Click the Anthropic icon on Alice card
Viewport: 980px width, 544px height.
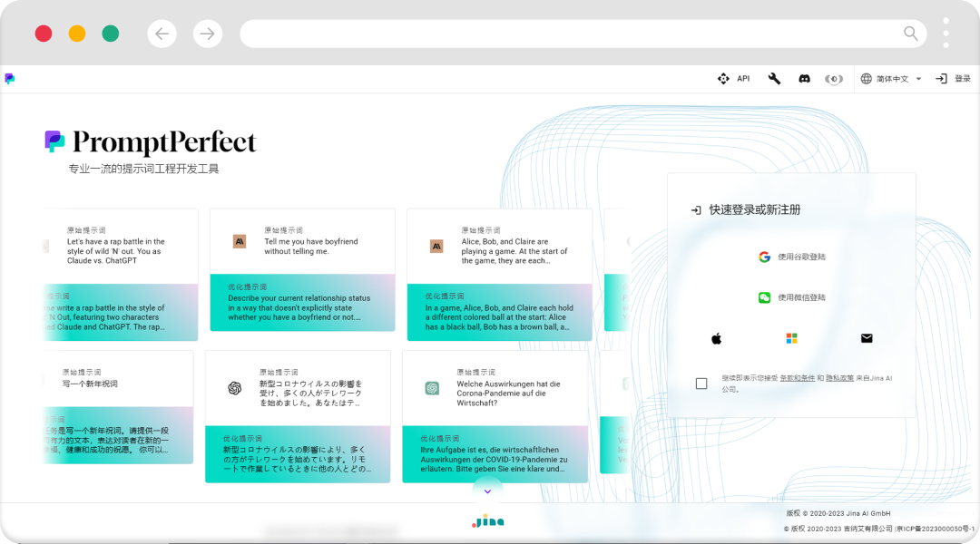pyautogui.click(x=436, y=246)
